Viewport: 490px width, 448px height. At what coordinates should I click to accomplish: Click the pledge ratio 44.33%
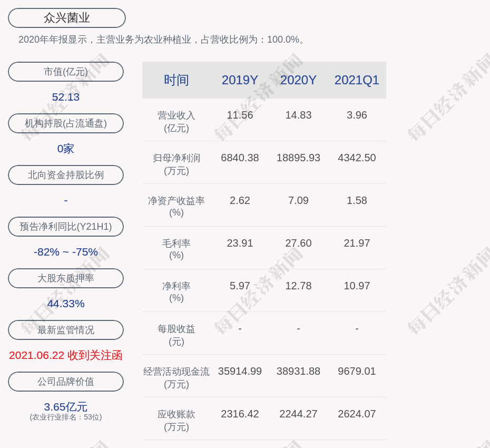tap(66, 303)
